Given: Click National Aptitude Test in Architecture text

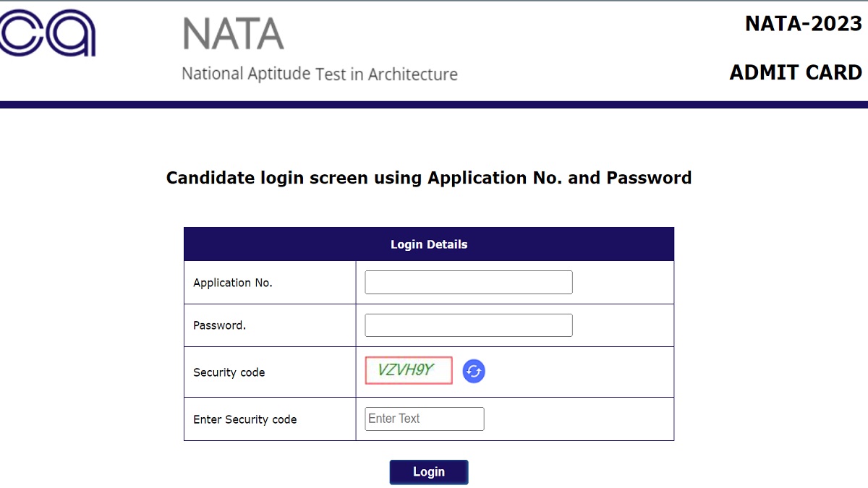Looking at the screenshot, I should tap(319, 74).
